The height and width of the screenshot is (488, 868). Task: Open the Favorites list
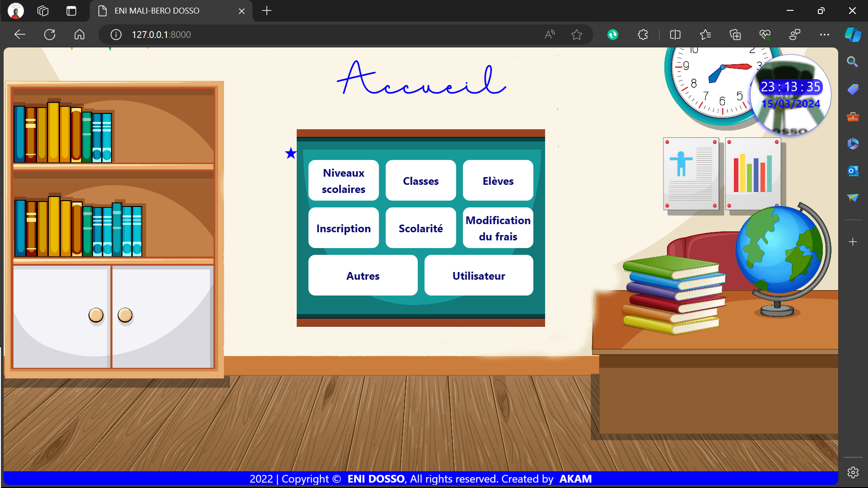pos(705,35)
